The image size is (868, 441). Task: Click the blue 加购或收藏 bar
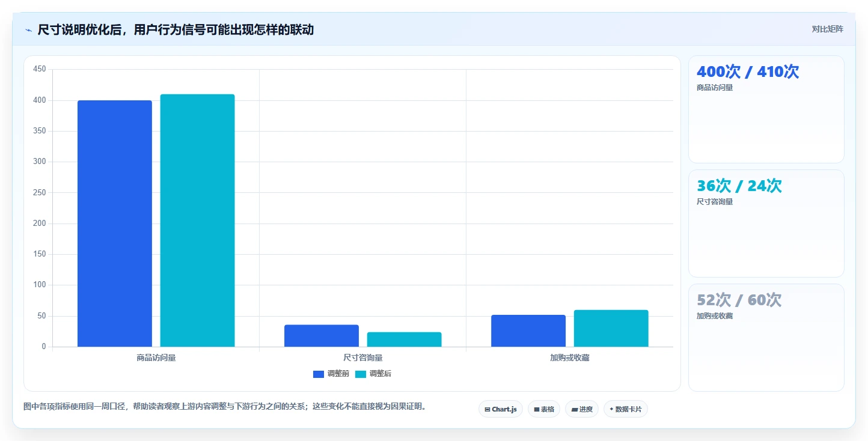click(x=528, y=331)
